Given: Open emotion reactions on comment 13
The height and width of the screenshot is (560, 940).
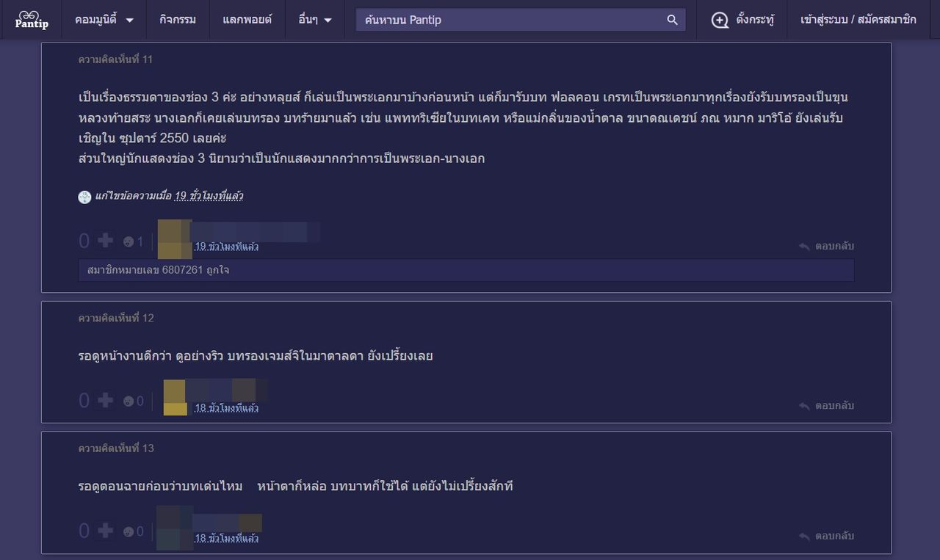Looking at the screenshot, I should [x=129, y=531].
